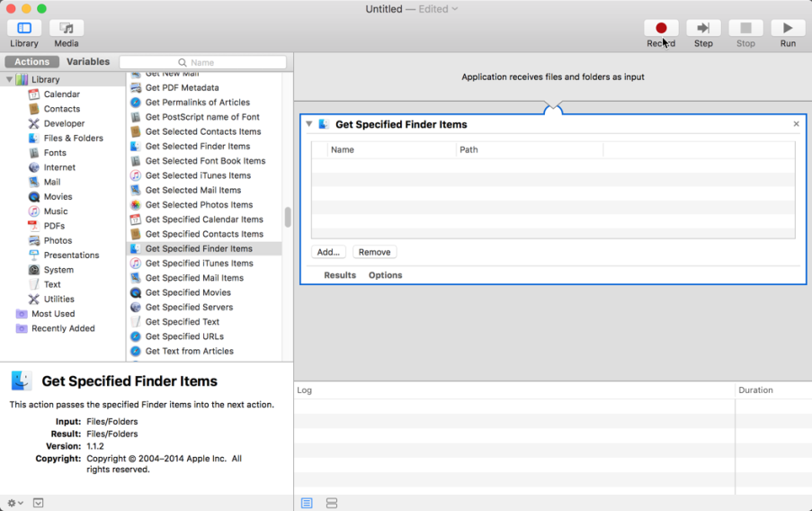Click the Name column header
This screenshot has width=812, height=511.
(392, 149)
